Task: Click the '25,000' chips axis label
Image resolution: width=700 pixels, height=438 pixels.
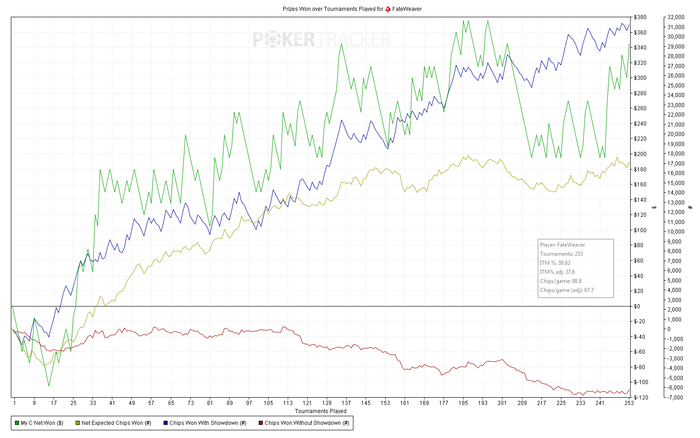Action: (x=675, y=85)
